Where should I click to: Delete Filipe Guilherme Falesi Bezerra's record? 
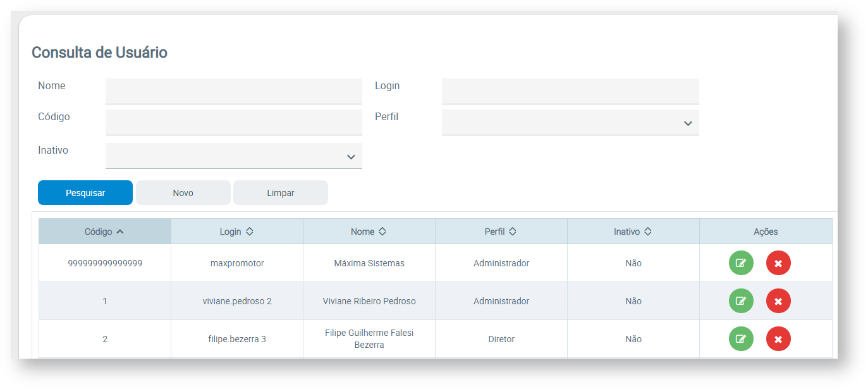tap(778, 339)
